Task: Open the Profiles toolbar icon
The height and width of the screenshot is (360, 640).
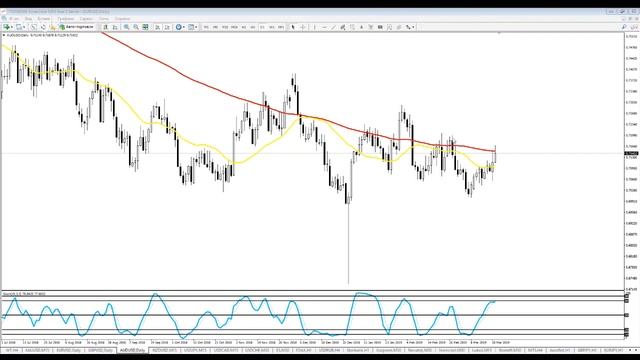Action: [19, 27]
